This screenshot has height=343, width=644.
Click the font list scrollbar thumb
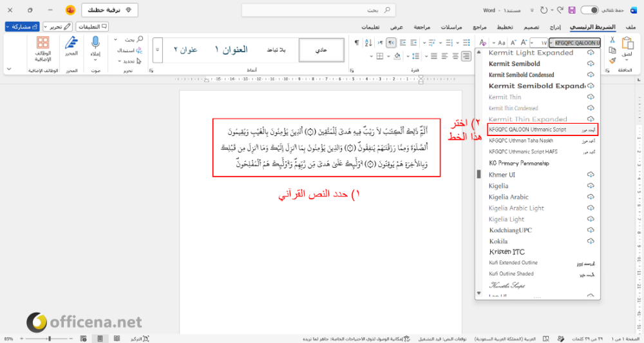point(478,174)
